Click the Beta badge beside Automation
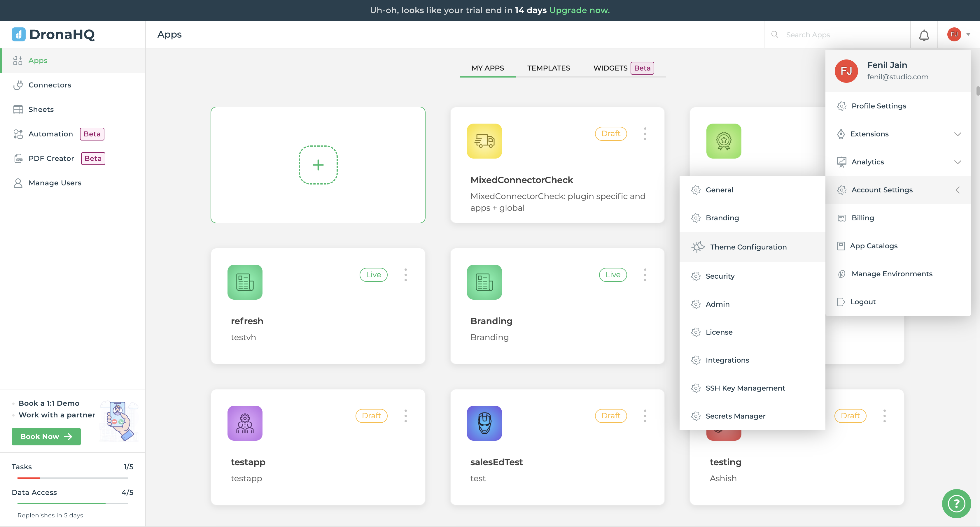This screenshot has height=527, width=980. coord(92,134)
